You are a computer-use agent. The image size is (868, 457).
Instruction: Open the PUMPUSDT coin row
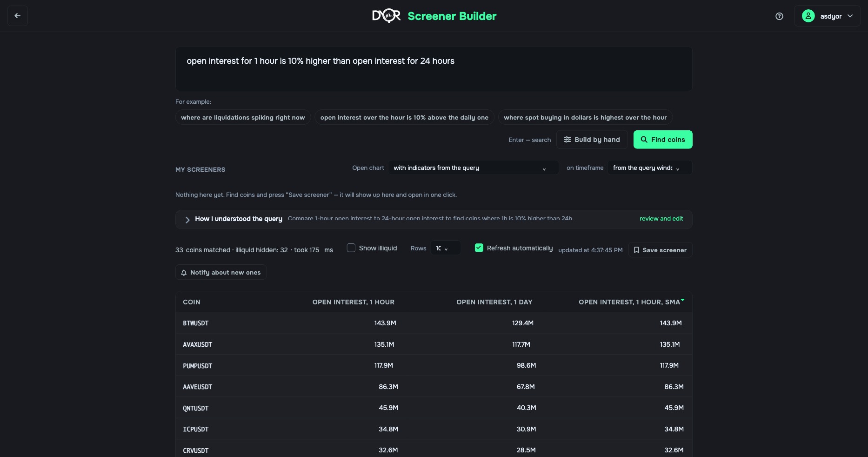(x=434, y=366)
